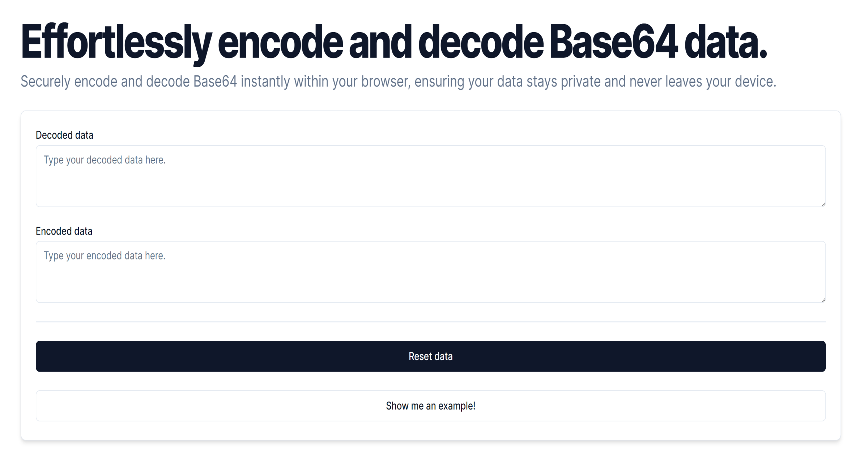Click the dark Reset data bar

430,356
